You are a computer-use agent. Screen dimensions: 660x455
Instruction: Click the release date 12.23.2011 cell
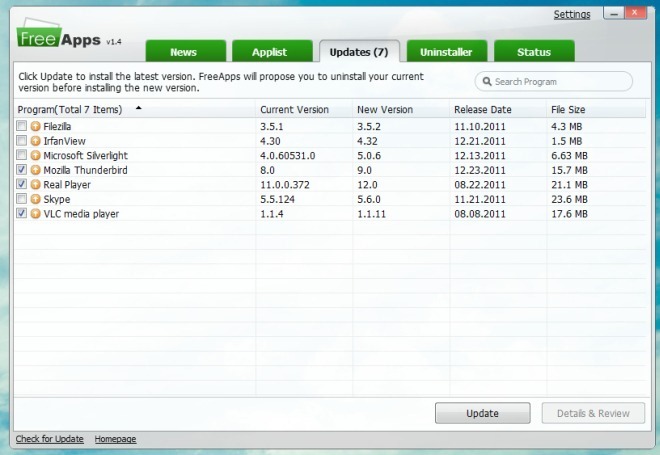tap(480, 170)
